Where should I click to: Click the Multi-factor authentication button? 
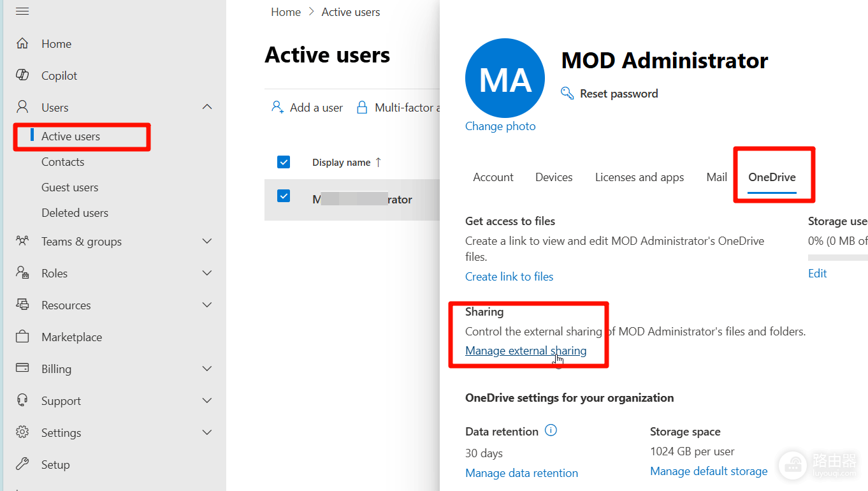[x=398, y=107]
